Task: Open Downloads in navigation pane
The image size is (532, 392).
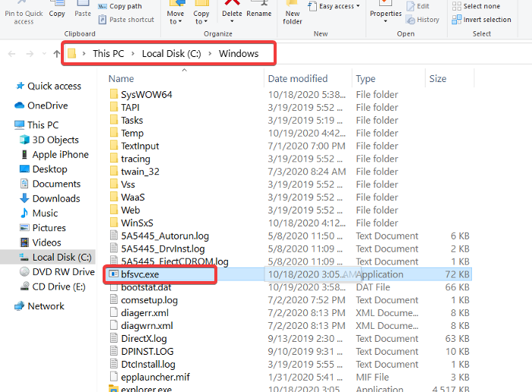Action: tap(50, 198)
